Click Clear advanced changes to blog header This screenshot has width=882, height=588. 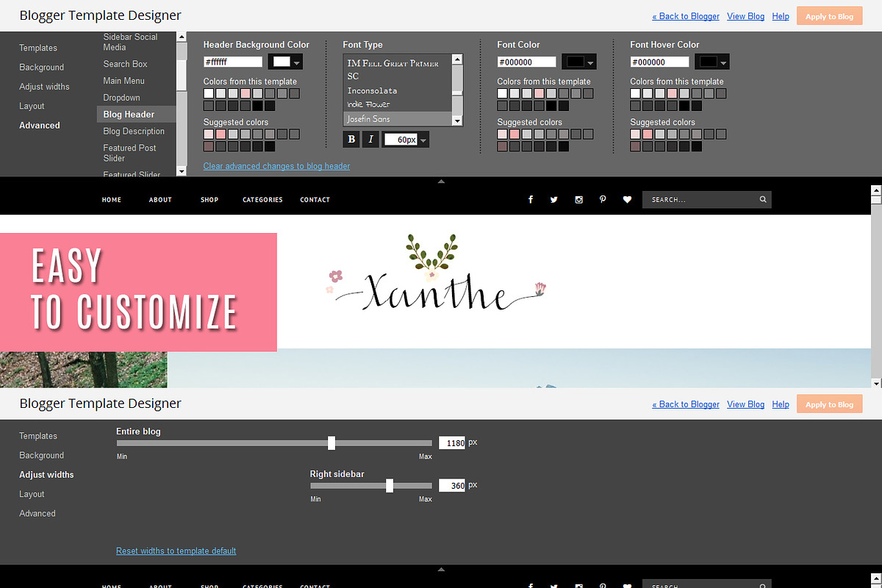276,166
